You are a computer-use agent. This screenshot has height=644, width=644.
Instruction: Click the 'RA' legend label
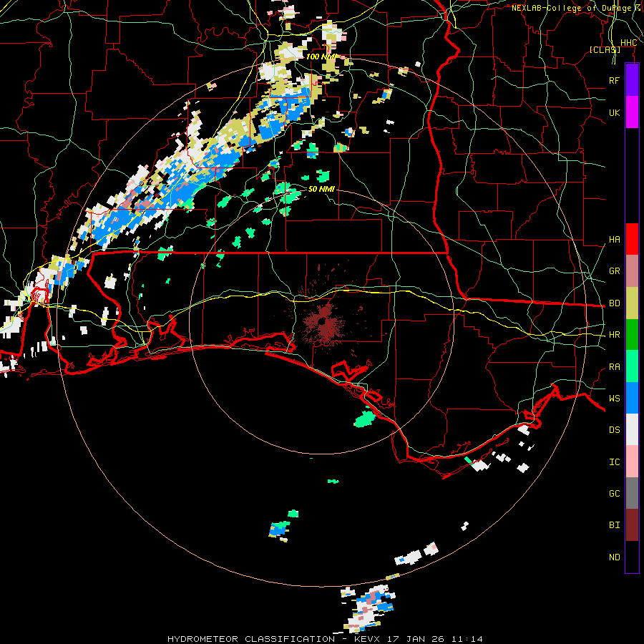tap(614, 367)
